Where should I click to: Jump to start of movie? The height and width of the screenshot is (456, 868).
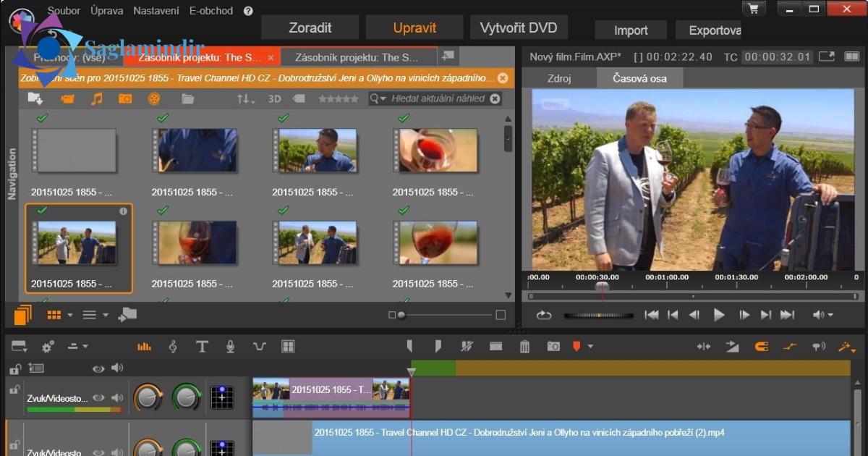[652, 315]
